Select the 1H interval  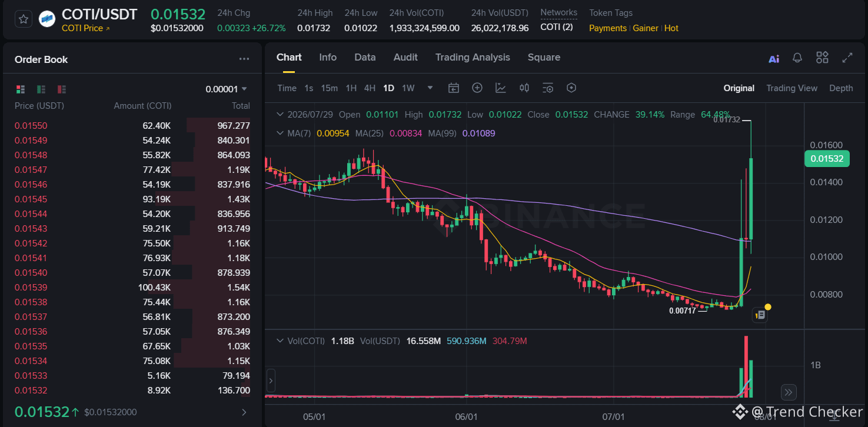(x=351, y=88)
